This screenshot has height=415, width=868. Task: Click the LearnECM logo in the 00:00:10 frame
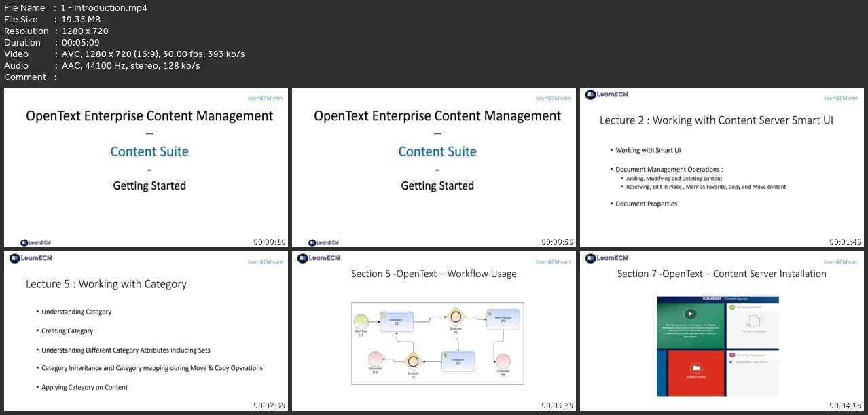(35, 242)
